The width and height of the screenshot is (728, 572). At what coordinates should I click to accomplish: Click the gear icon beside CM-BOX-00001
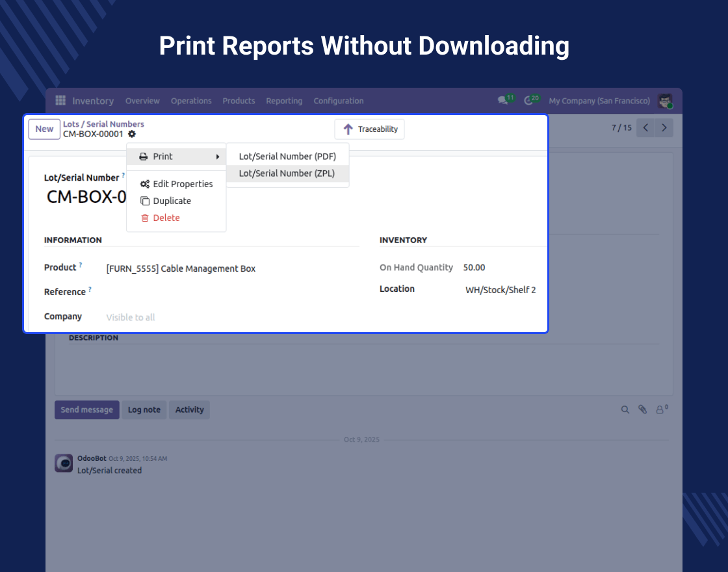click(x=132, y=134)
